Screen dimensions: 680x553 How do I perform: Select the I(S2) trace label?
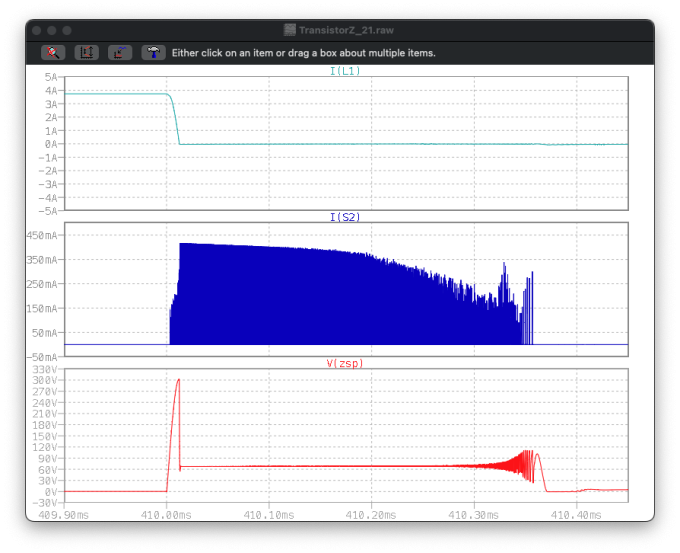tap(345, 216)
